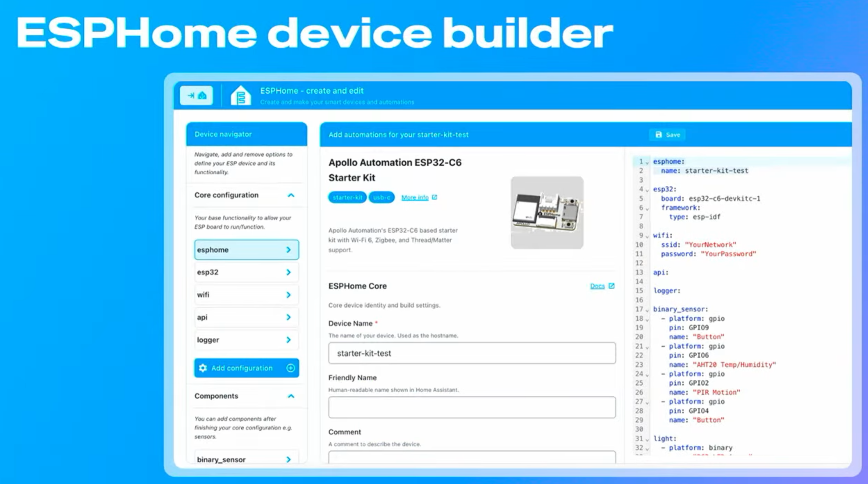The width and height of the screenshot is (868, 484).
Task: Select the logger configuration item
Action: tap(246, 340)
